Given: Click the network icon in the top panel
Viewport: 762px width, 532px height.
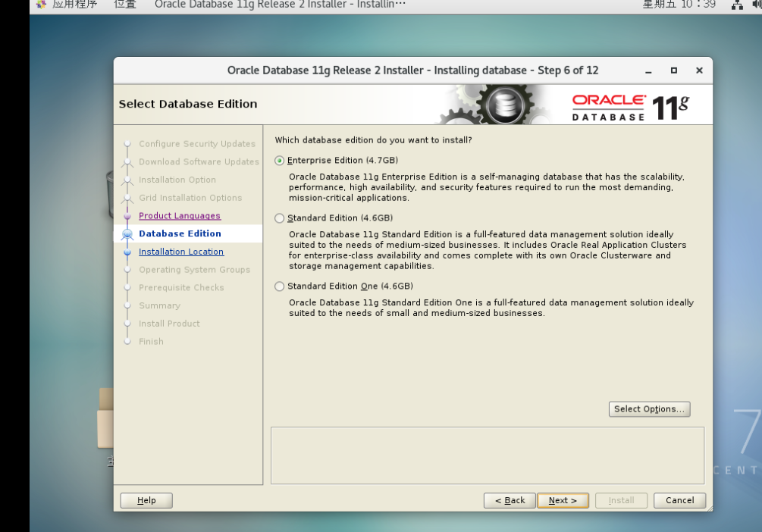Looking at the screenshot, I should click(737, 5).
